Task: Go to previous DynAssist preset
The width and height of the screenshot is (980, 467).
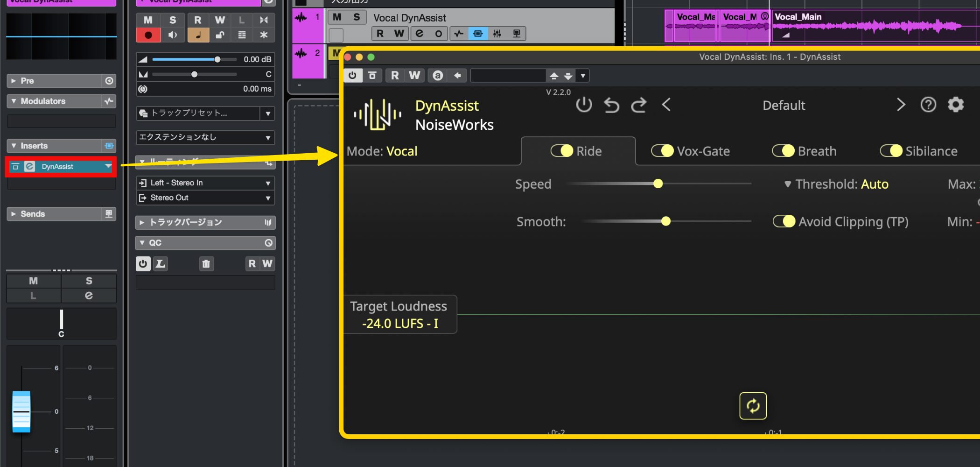Action: pos(666,105)
